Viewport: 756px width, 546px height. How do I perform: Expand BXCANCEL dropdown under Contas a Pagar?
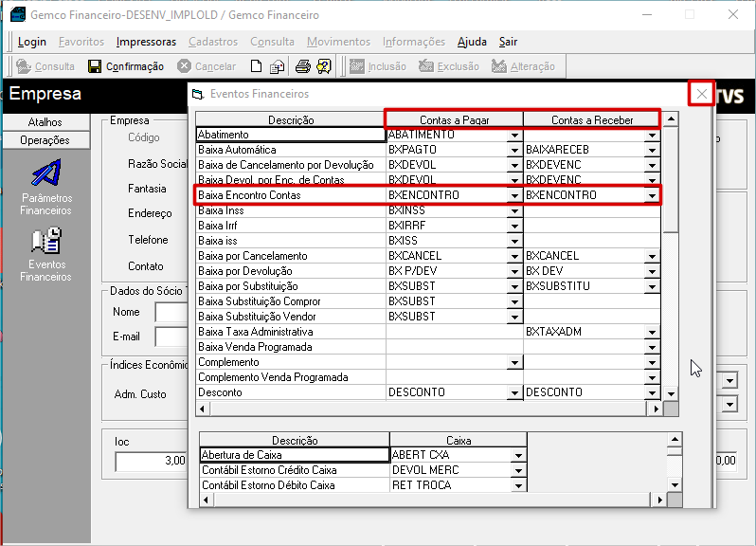tap(515, 256)
